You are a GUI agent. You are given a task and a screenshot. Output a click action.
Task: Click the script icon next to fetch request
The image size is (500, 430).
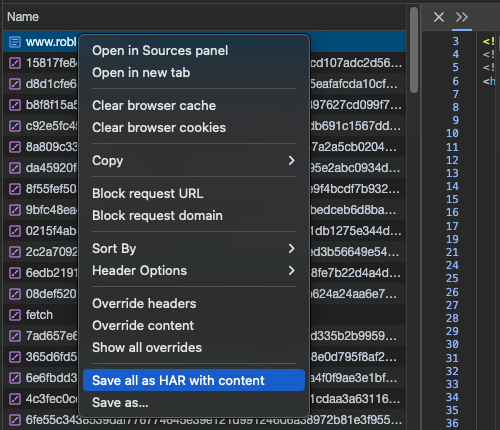point(15,315)
